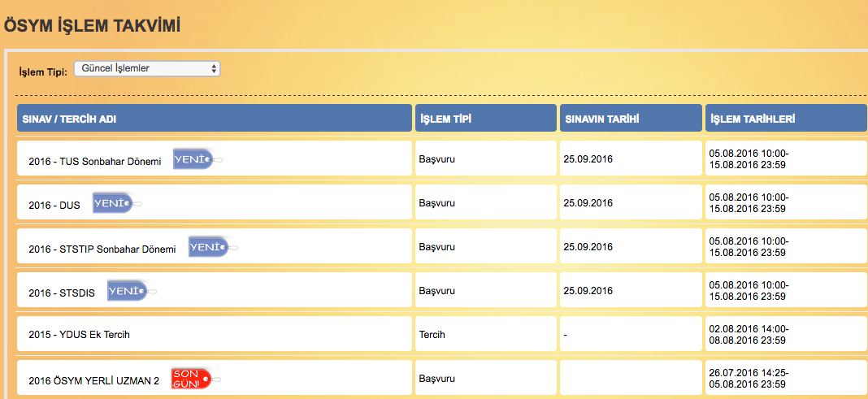Click the YENİ tag beside TUS Sonbahar Dönemi
The height and width of the screenshot is (399, 868).
pyautogui.click(x=193, y=160)
